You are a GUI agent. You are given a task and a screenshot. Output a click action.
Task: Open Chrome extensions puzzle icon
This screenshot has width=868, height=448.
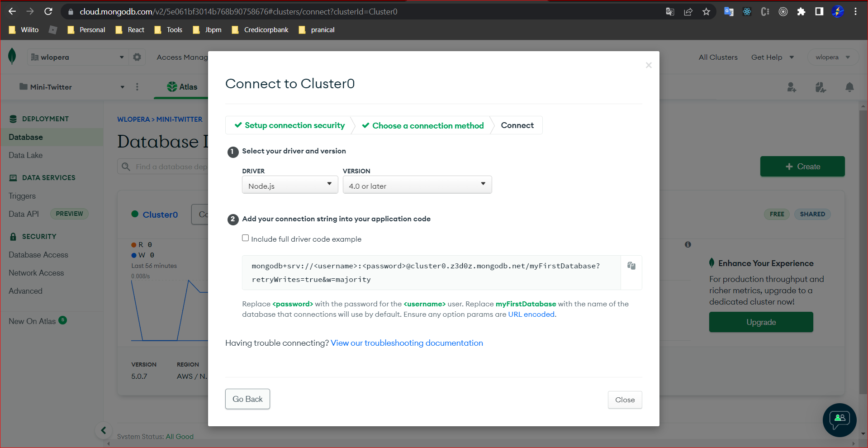pyautogui.click(x=801, y=12)
